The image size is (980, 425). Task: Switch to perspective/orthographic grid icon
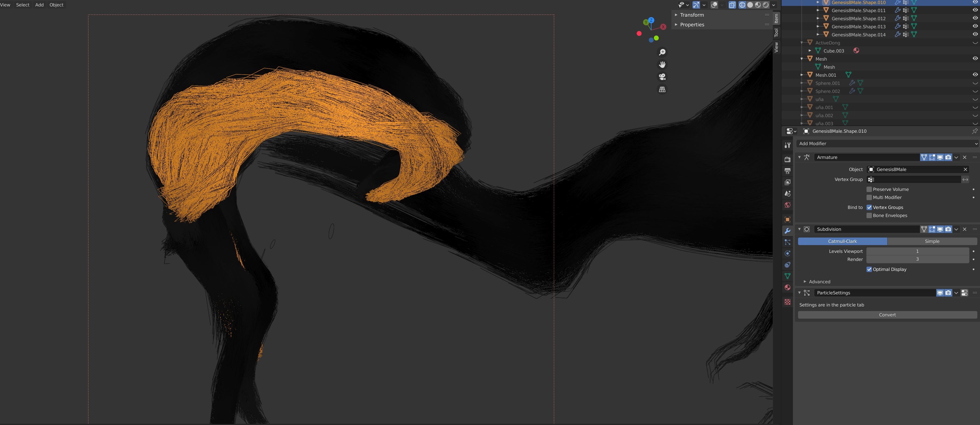662,89
